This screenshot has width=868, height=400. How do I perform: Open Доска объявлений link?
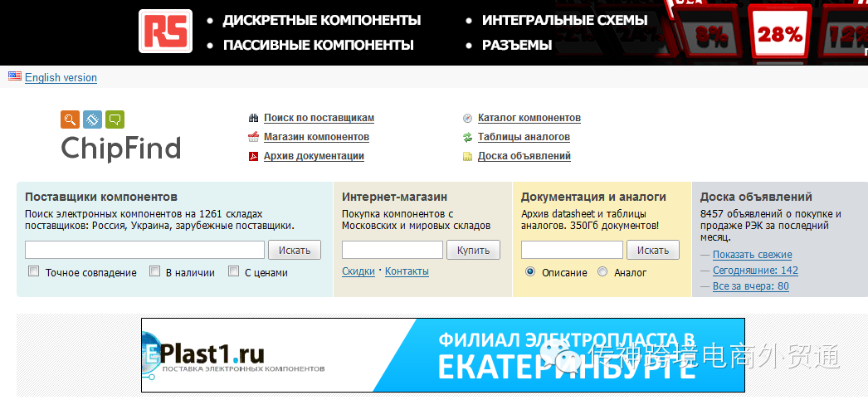point(524,156)
